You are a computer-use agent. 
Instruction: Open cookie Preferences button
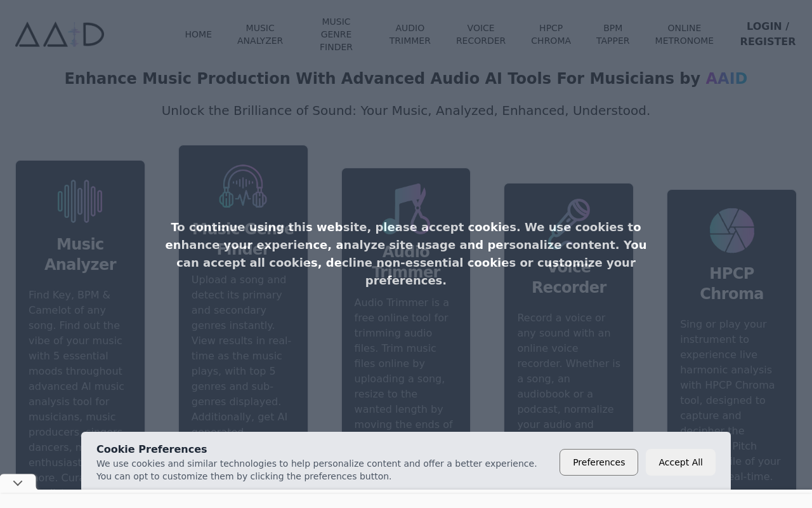pyautogui.click(x=599, y=462)
